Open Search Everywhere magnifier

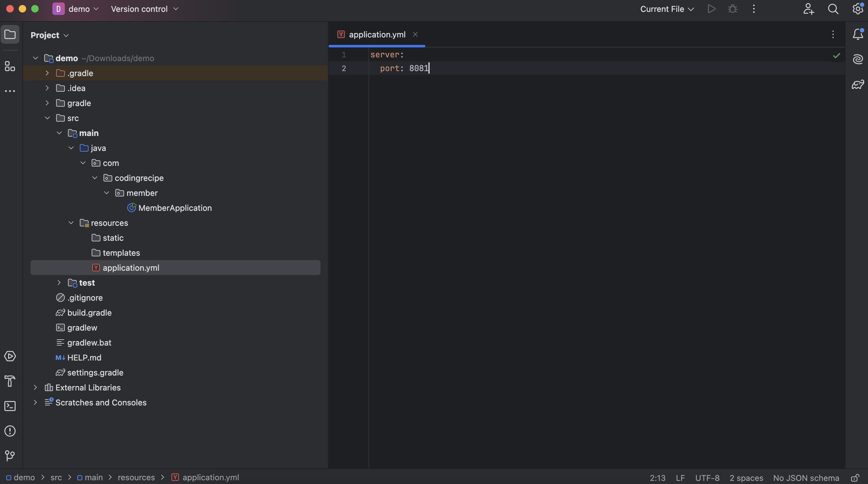[833, 9]
